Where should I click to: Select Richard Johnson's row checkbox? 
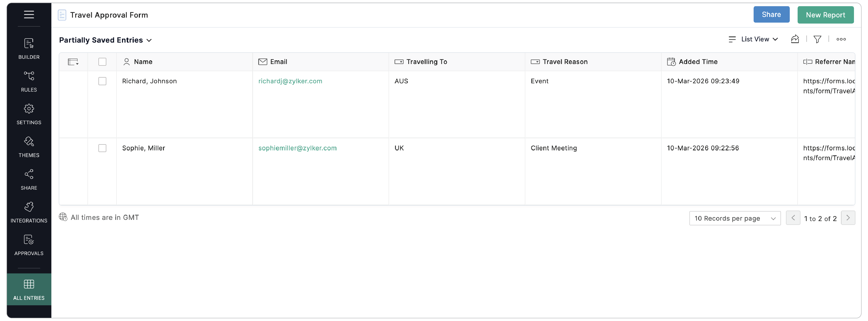click(x=102, y=81)
